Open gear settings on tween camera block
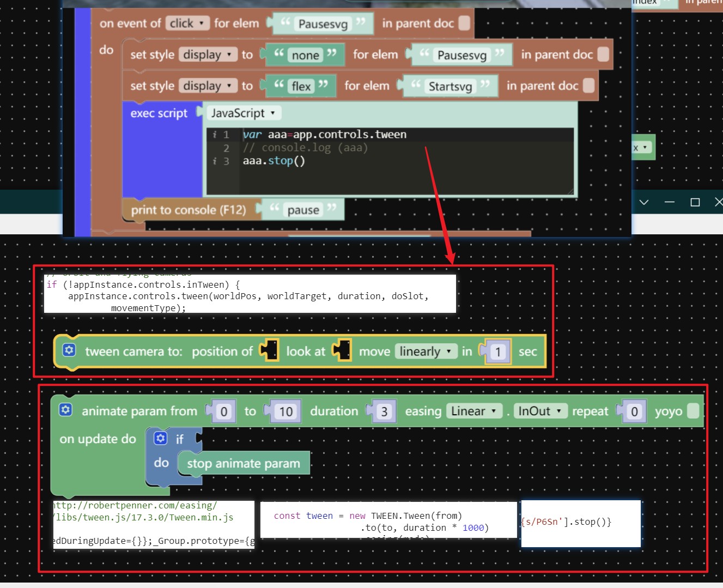This screenshot has height=588, width=723. 69,350
